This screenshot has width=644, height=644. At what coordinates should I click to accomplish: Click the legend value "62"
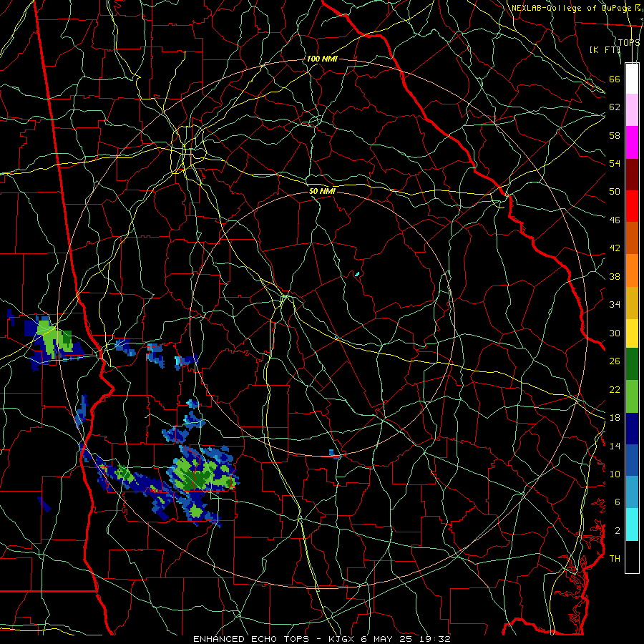(615, 107)
